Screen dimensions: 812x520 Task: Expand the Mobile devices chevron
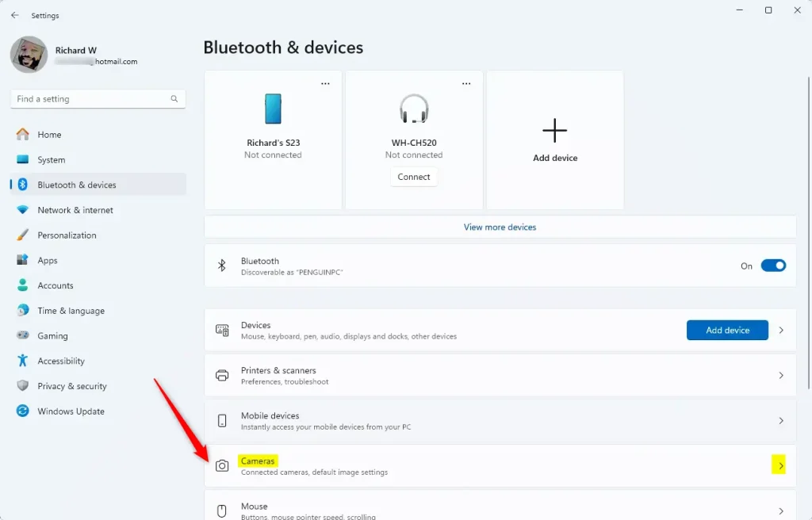pyautogui.click(x=781, y=421)
